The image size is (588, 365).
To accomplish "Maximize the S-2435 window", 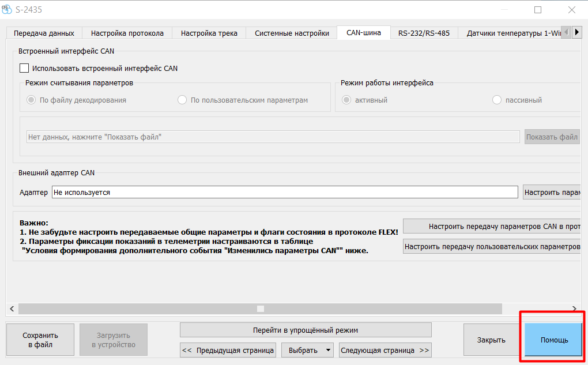I will pyautogui.click(x=537, y=10).
